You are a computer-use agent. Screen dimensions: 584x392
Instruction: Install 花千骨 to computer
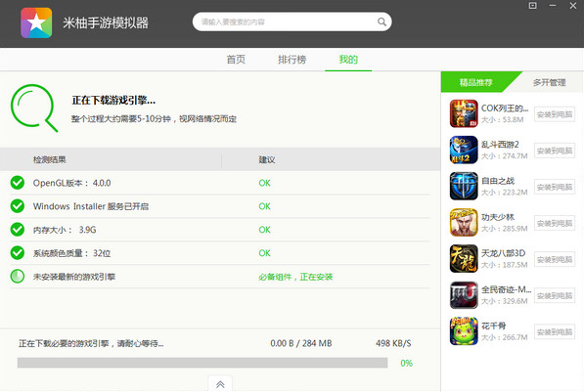pos(555,331)
